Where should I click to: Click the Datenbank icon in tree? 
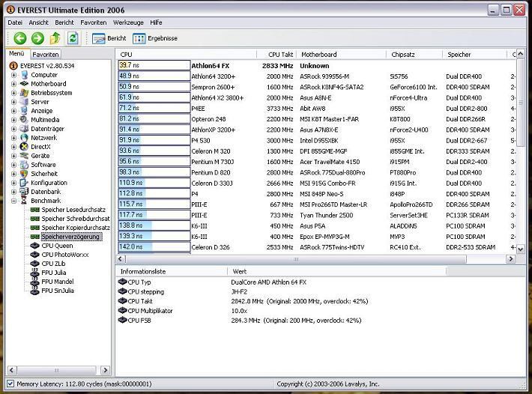coord(25,192)
